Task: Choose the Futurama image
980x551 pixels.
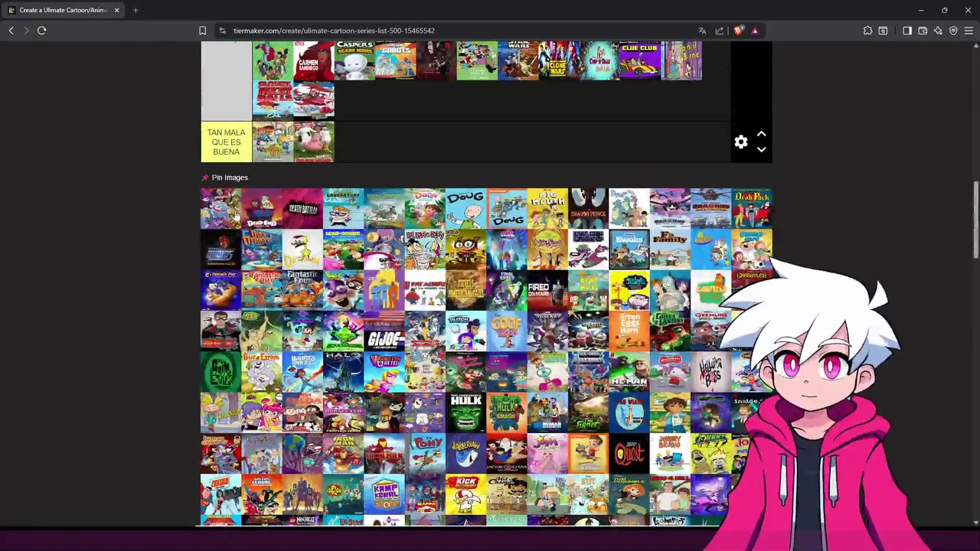Action: click(670, 290)
